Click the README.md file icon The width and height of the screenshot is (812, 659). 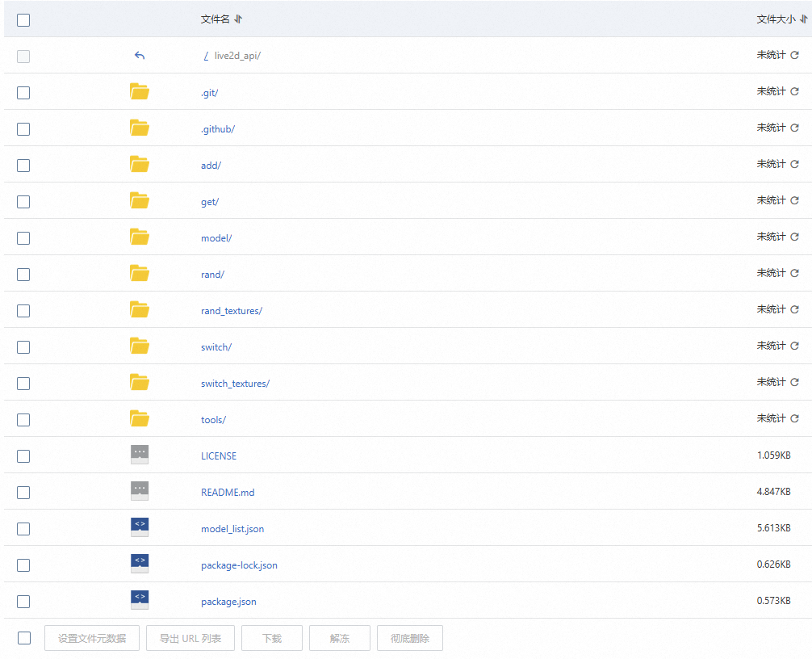click(x=140, y=492)
